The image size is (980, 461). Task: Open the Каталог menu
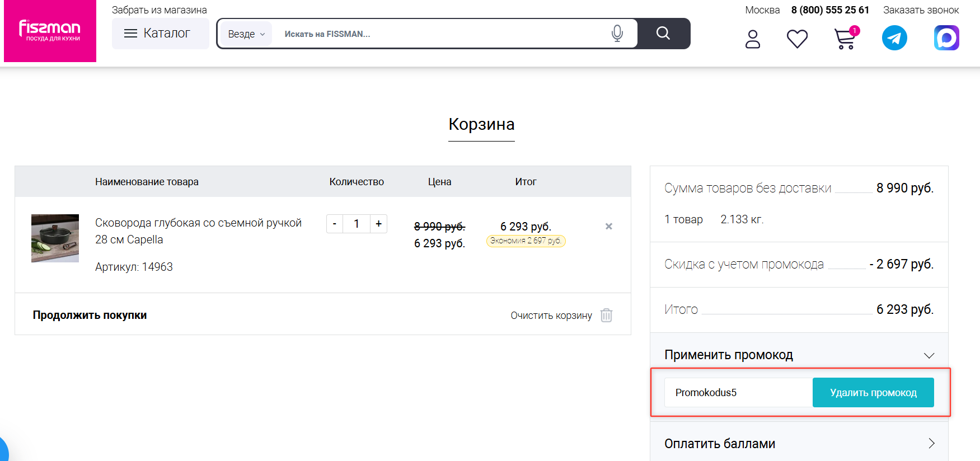pyautogui.click(x=161, y=34)
